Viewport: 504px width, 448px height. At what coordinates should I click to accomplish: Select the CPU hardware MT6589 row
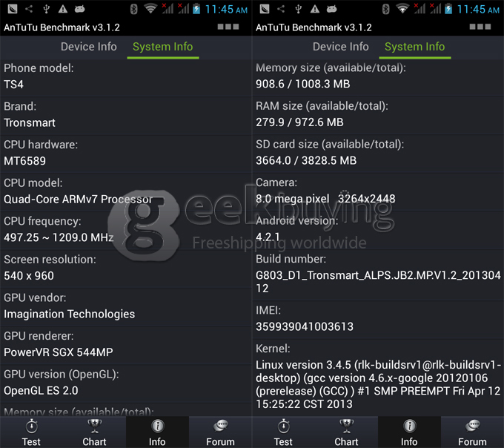pyautogui.click(x=126, y=153)
